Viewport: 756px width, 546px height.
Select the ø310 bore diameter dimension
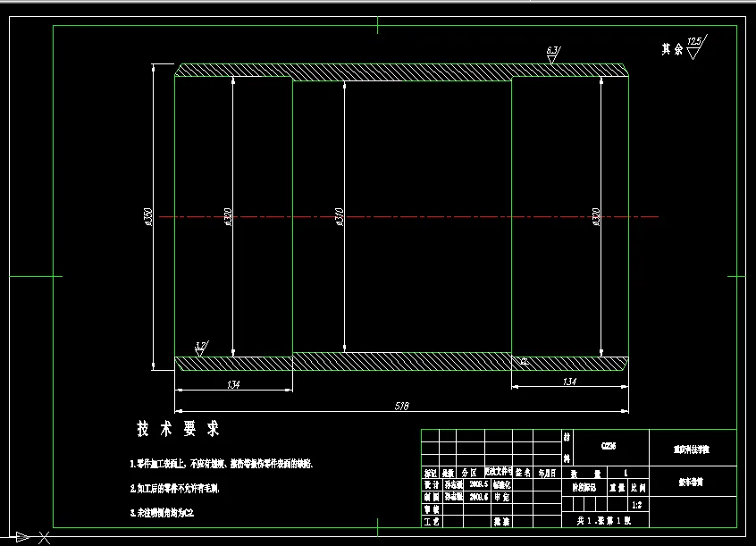(x=340, y=217)
